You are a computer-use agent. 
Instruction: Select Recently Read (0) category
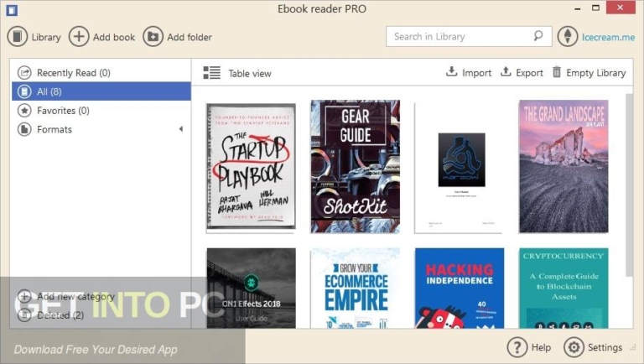(x=101, y=73)
